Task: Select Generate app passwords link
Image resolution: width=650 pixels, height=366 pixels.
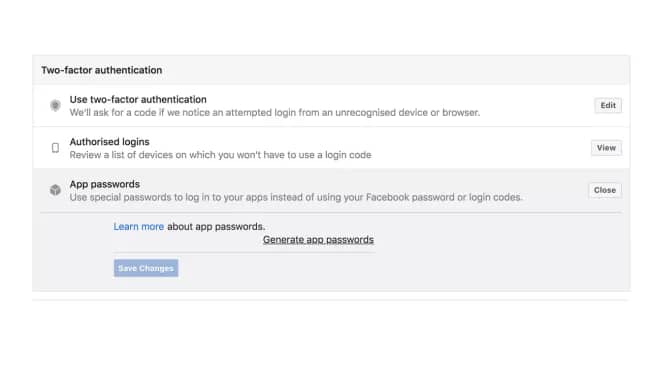Action: coord(318,240)
